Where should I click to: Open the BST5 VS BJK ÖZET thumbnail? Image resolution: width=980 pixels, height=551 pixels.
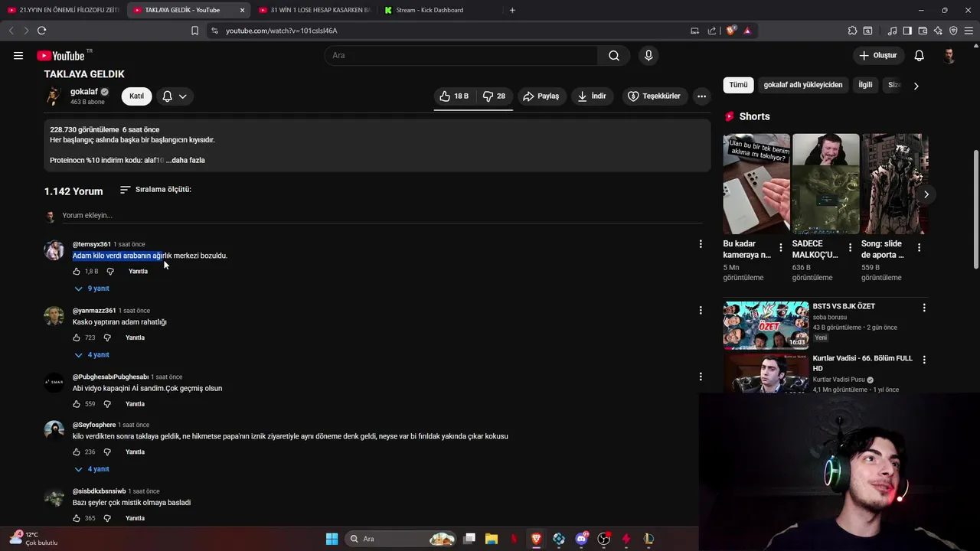click(x=766, y=325)
